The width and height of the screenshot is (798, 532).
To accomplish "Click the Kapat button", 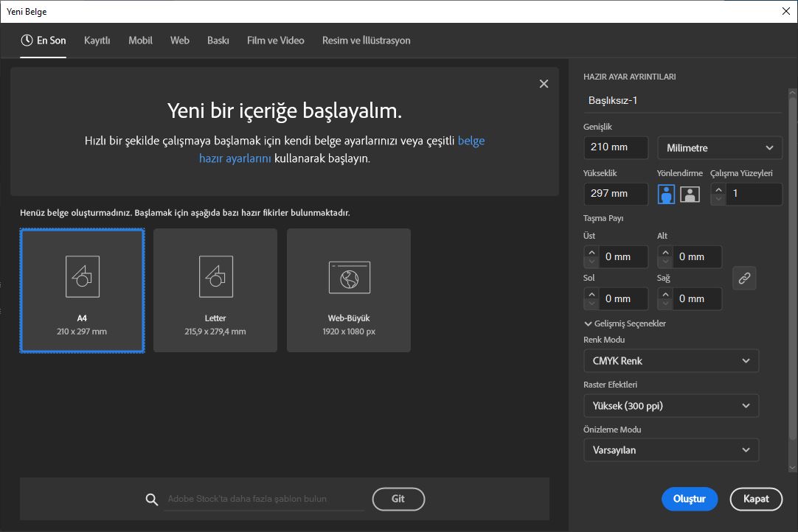I will 756,499.
